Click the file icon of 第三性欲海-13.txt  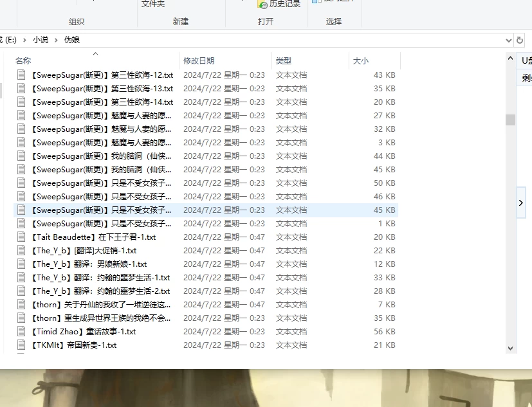pos(21,89)
